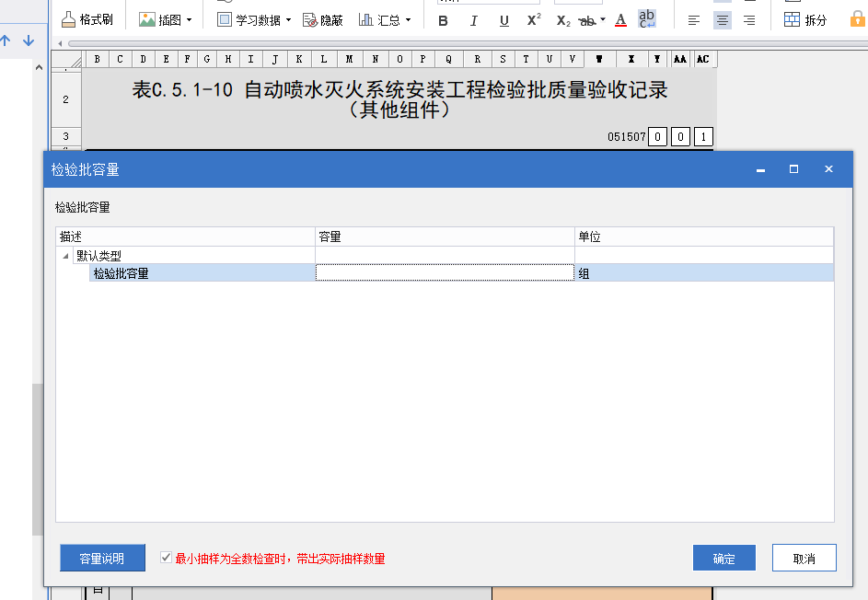Click the 容量 column header

(445, 237)
